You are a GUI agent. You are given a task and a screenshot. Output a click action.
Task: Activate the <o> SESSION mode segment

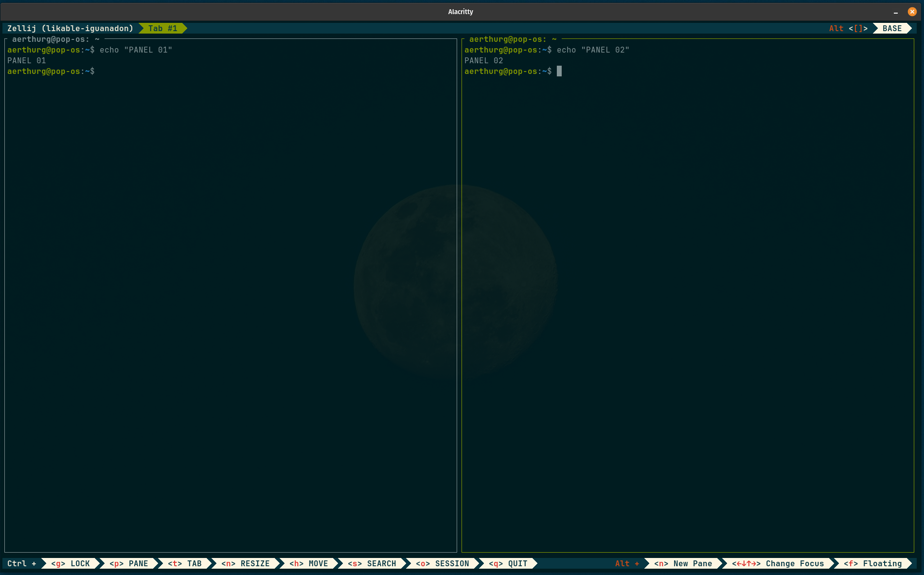tap(443, 563)
